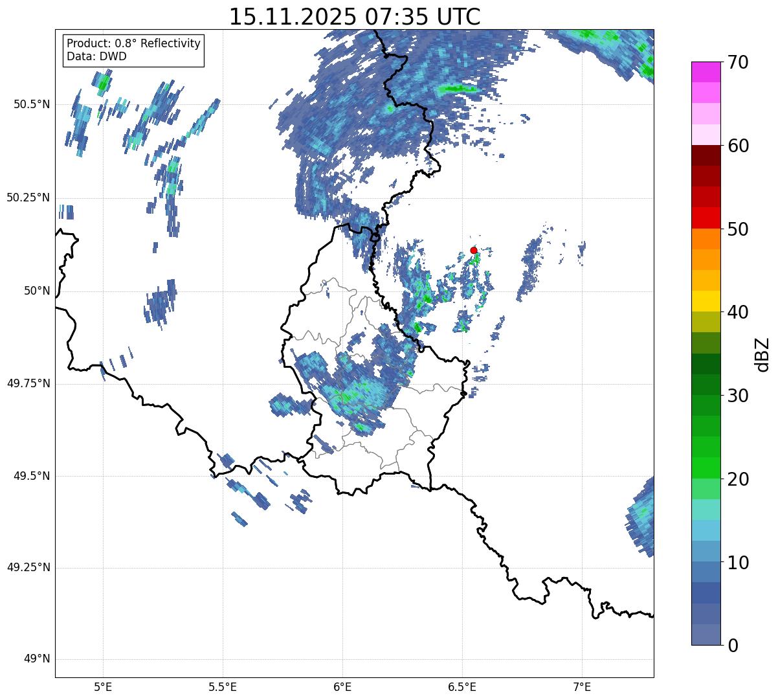Image resolution: width=778 pixels, height=700 pixels.
Task: Click the colorbar tick label 50
Action: [738, 229]
